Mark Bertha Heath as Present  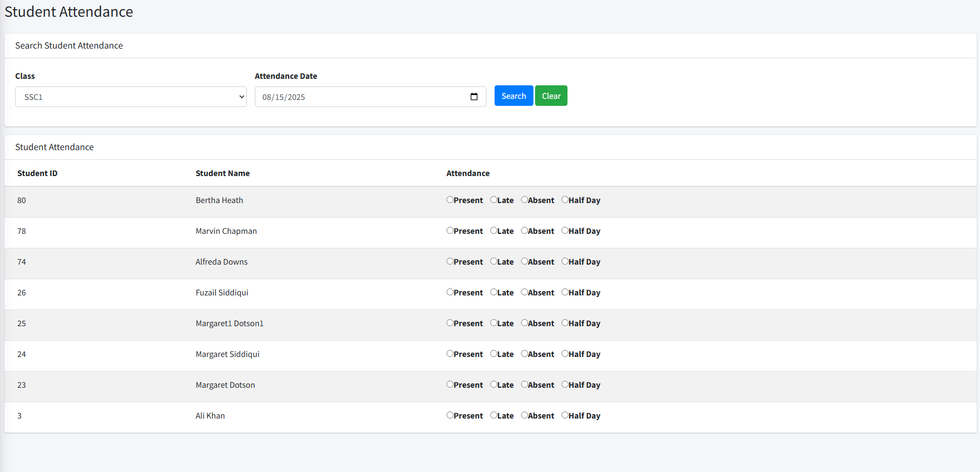tap(450, 200)
